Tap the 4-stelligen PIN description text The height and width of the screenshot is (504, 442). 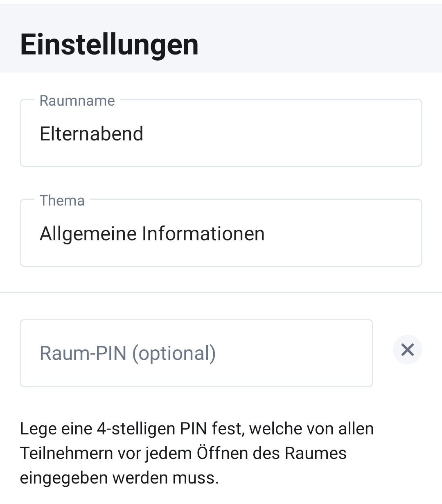point(197,453)
